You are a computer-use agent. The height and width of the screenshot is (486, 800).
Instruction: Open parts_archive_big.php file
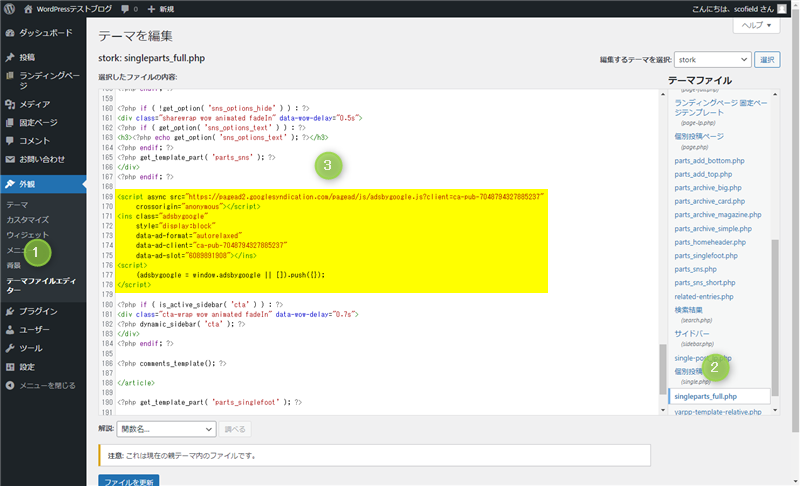708,188
